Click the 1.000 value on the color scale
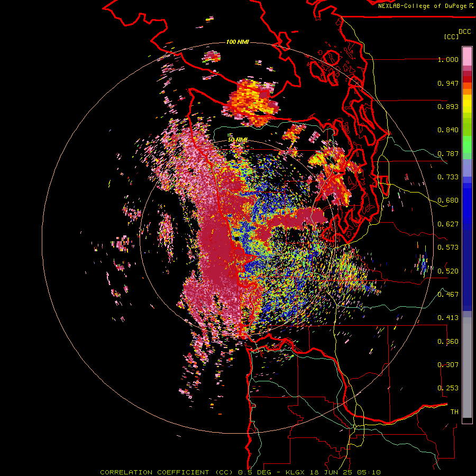This screenshot has width=476, height=476. [x=448, y=59]
